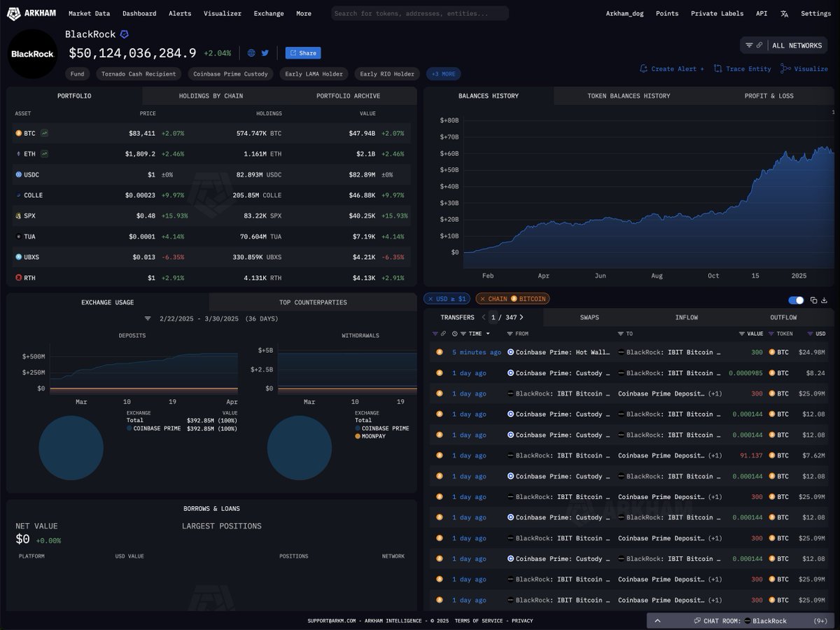The height and width of the screenshot is (630, 840).
Task: Expand the +3 MORE tags
Action: coord(444,73)
